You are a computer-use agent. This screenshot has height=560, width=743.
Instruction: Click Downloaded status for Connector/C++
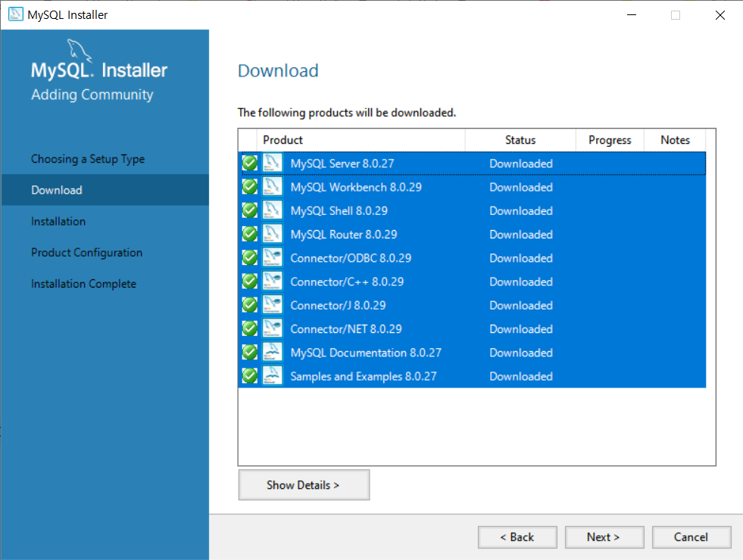click(521, 282)
